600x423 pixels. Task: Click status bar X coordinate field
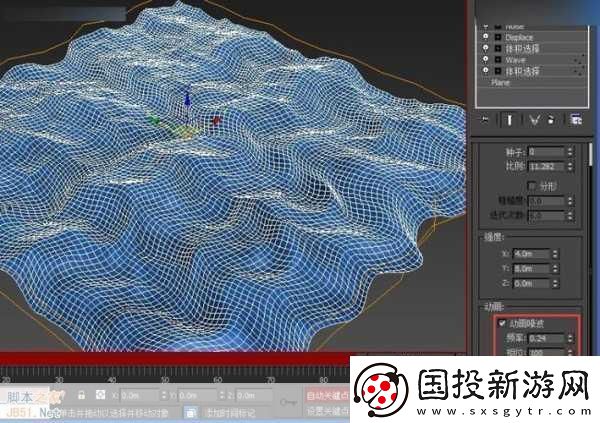point(139,395)
